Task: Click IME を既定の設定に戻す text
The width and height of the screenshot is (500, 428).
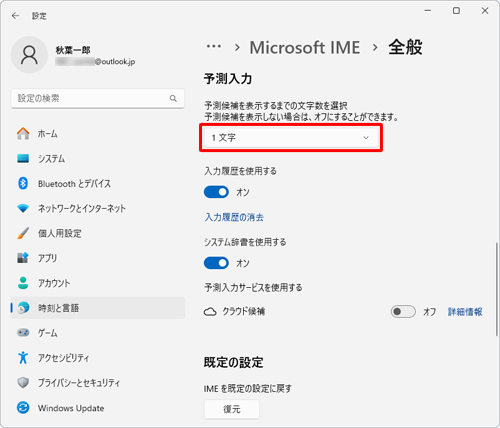Action: 248,388
